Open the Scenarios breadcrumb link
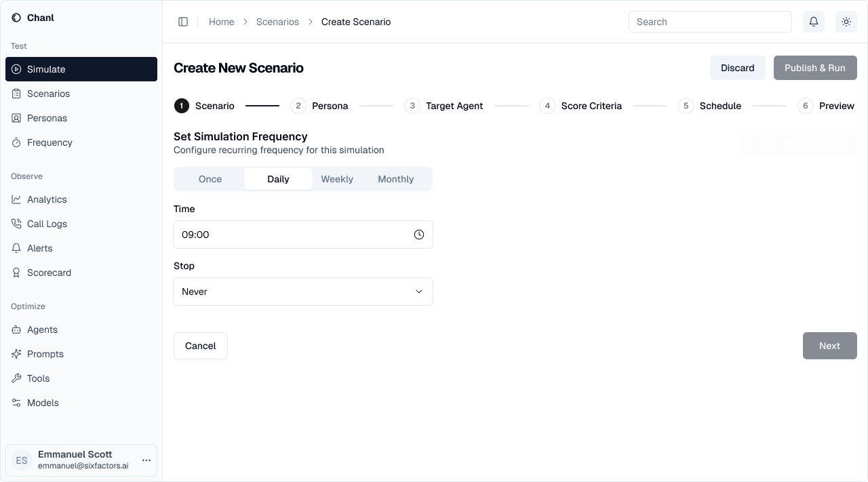This screenshot has width=868, height=482. coord(277,22)
